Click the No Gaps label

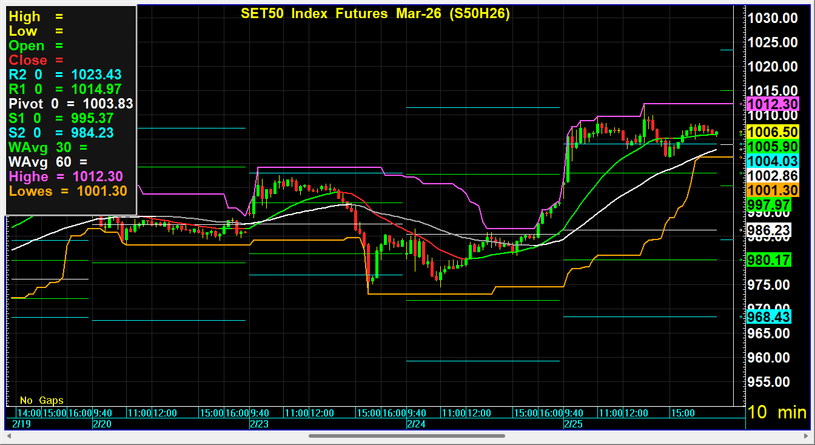click(41, 399)
